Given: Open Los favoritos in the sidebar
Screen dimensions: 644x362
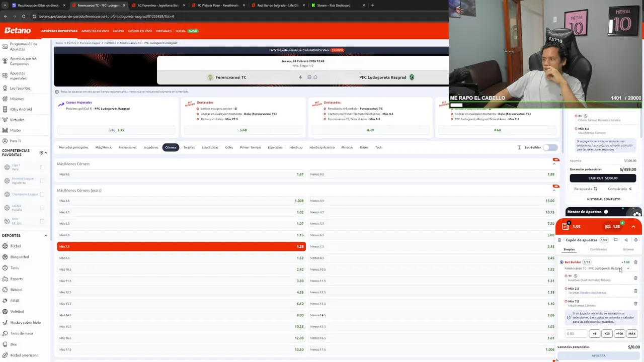Looking at the screenshot, I should 20,88.
